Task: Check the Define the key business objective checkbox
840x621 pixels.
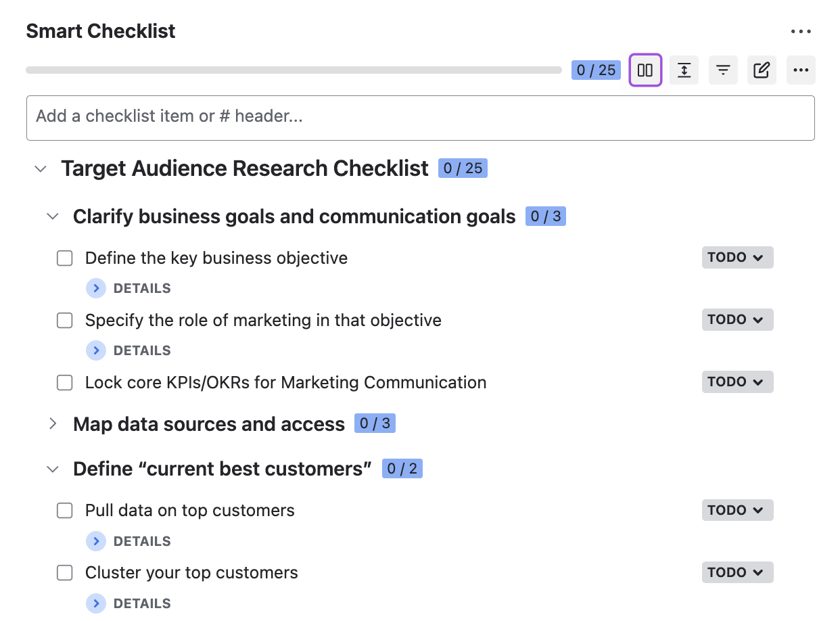Action: click(64, 258)
